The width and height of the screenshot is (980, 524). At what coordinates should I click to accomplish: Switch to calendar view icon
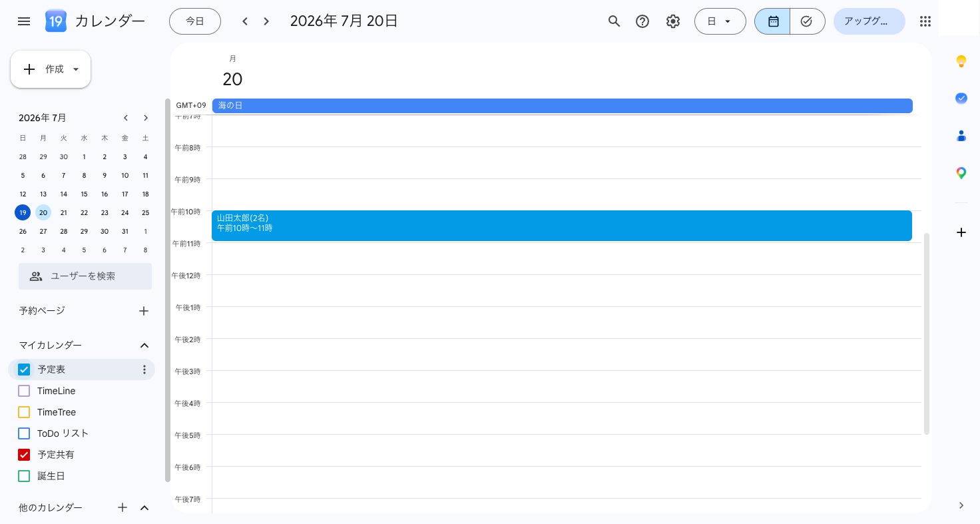click(773, 21)
